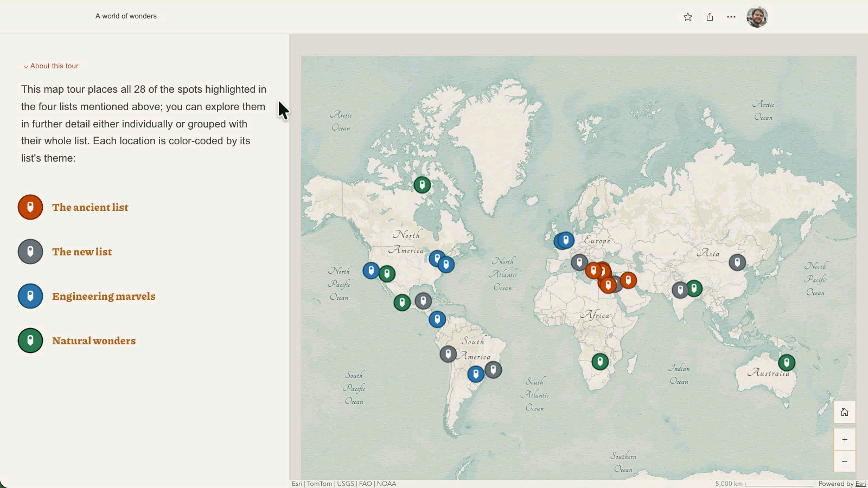Select the blue Engineering marvels pin icon
Image resolution: width=868 pixels, height=488 pixels.
tap(30, 296)
